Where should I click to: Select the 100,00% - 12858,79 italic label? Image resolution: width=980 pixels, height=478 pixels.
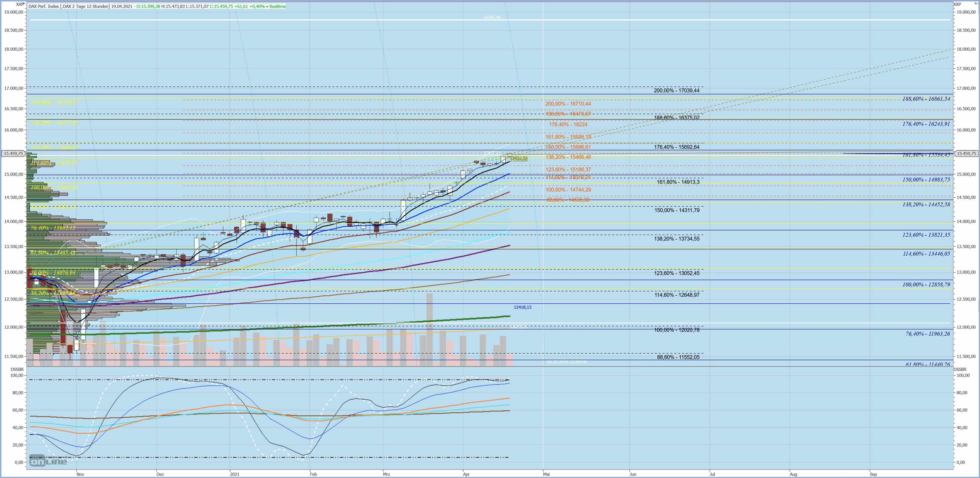(x=926, y=285)
